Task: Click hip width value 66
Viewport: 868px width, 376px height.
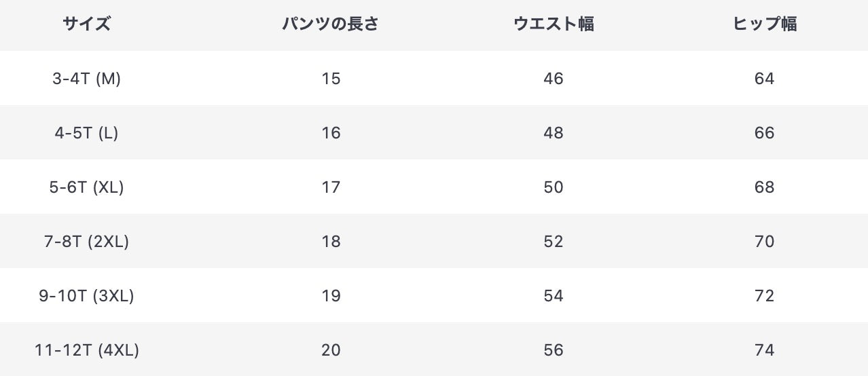Action: click(764, 133)
